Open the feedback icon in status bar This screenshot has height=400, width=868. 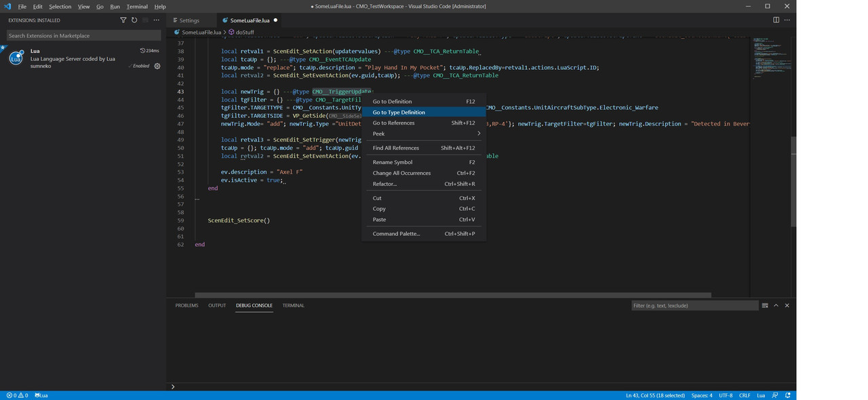point(775,395)
